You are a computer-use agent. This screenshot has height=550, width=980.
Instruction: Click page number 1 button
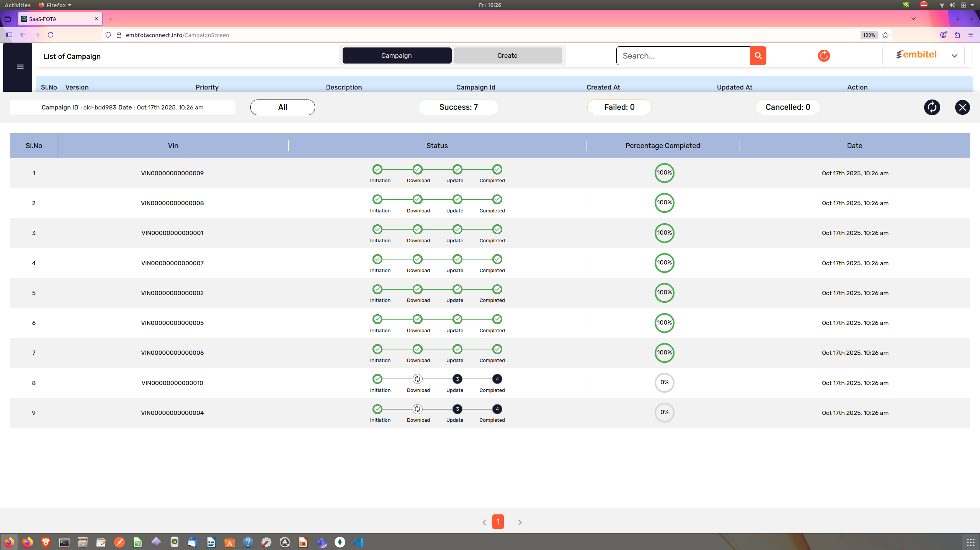[498, 522]
